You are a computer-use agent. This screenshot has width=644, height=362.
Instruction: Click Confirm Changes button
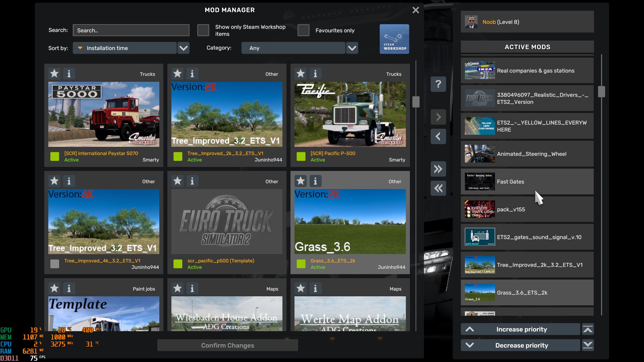(x=227, y=345)
